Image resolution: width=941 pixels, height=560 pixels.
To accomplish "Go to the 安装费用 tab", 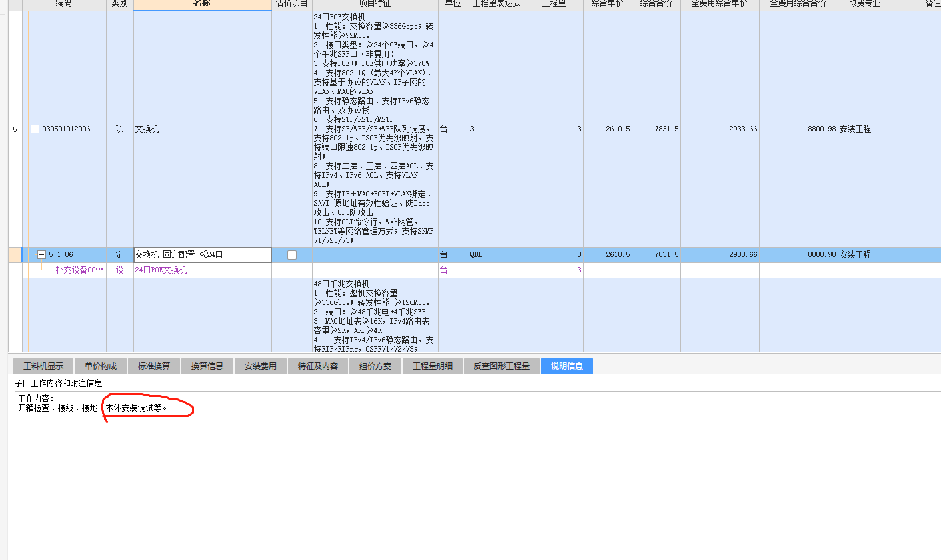I will 261,366.
